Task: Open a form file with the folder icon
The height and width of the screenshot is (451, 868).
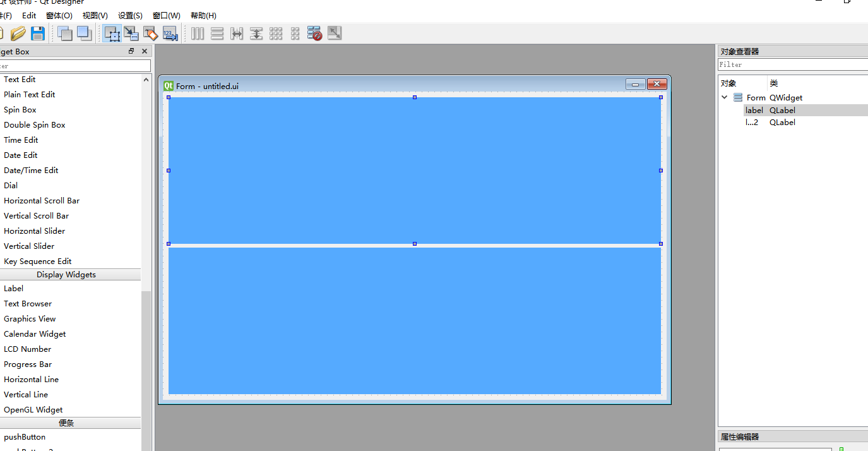Action: tap(18, 33)
